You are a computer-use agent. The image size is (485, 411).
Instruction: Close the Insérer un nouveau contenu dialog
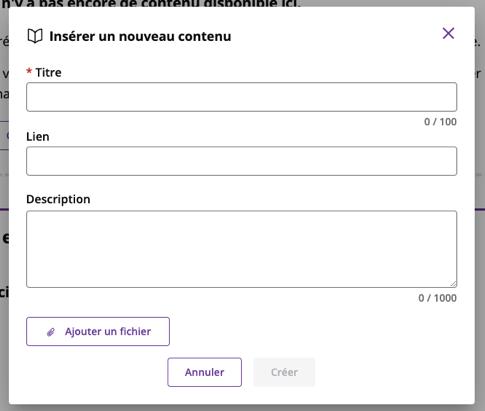click(x=448, y=33)
